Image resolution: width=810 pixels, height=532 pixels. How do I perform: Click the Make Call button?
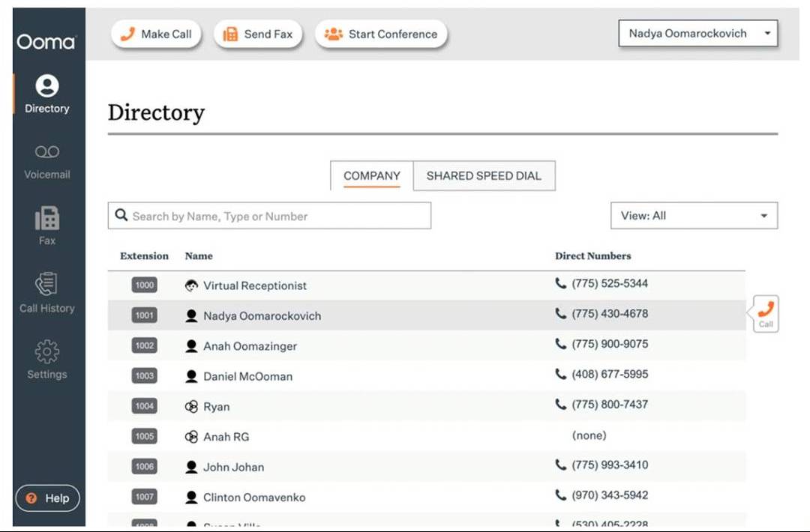coord(156,34)
